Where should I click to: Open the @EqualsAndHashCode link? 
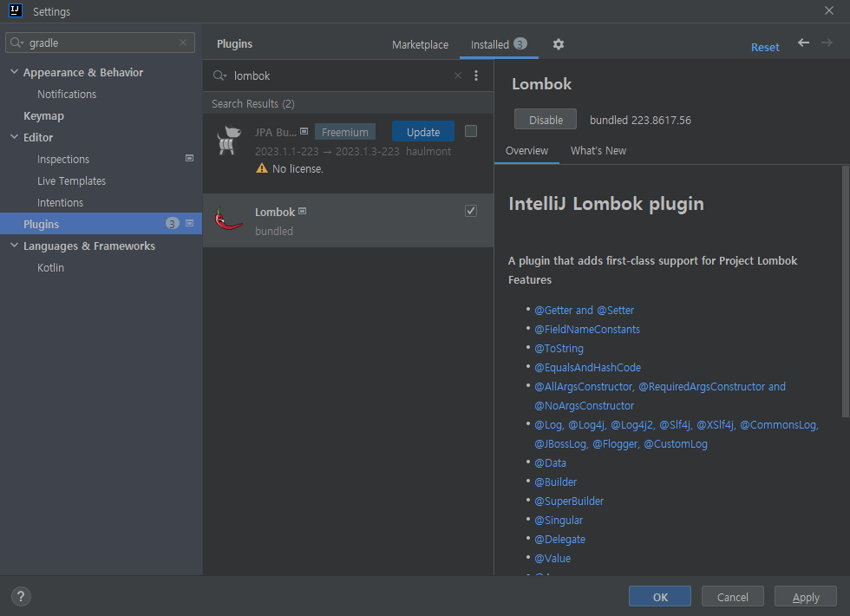pyautogui.click(x=588, y=367)
